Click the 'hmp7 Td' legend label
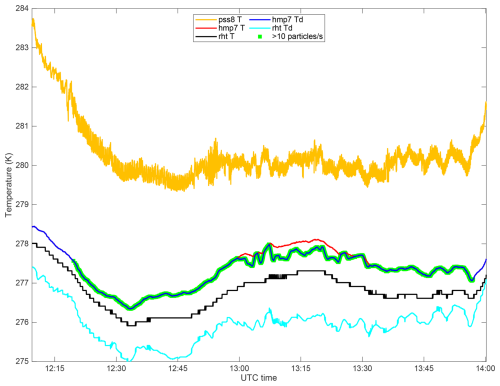Screen dimensions: 500x386 point(287,20)
